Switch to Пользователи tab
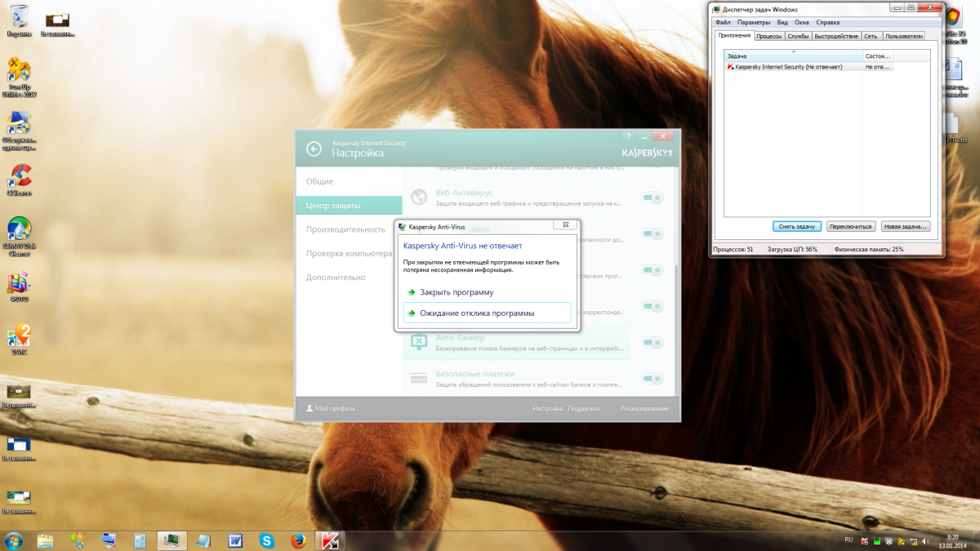This screenshot has height=551, width=980. pos(903,36)
